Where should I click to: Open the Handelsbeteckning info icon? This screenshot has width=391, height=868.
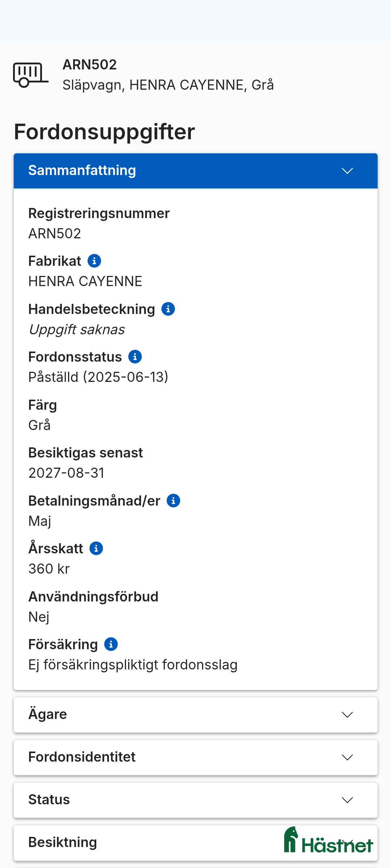(x=169, y=309)
